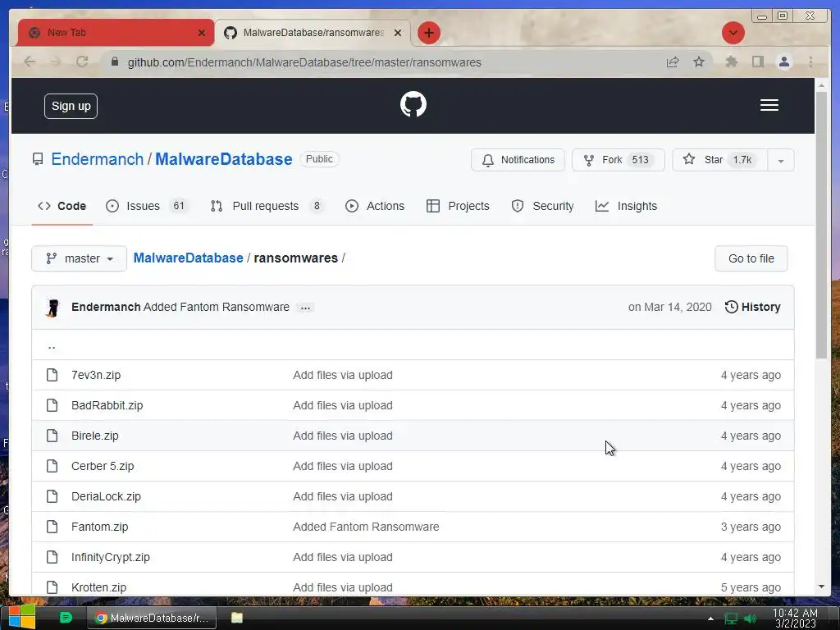Image resolution: width=840 pixels, height=630 pixels.
Task: Click the browser back arrow
Action: [30, 62]
